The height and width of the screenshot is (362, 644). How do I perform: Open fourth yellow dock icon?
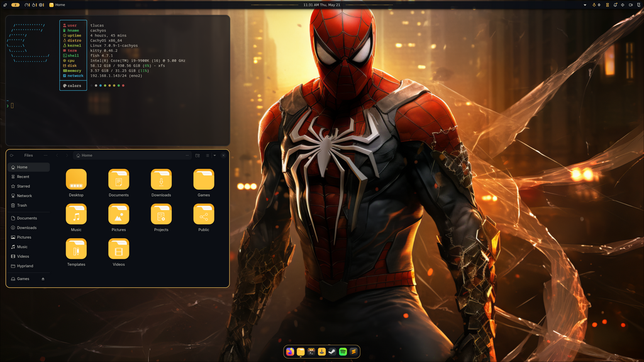(x=321, y=352)
